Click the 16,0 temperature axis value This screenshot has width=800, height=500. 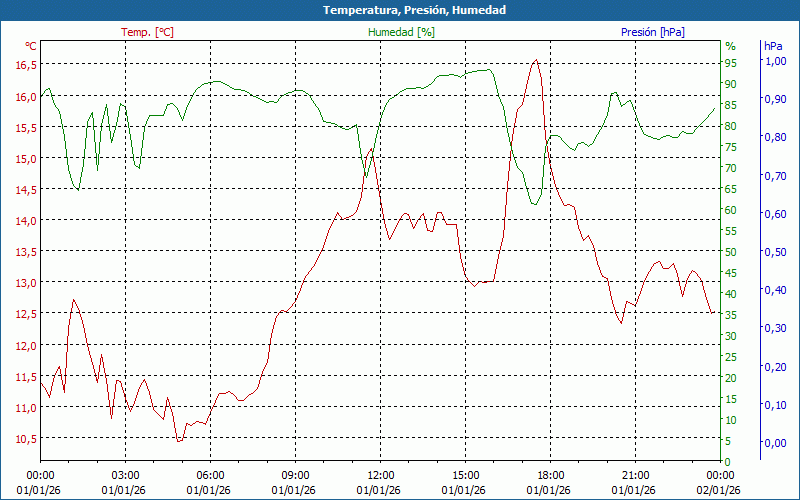tap(26, 96)
